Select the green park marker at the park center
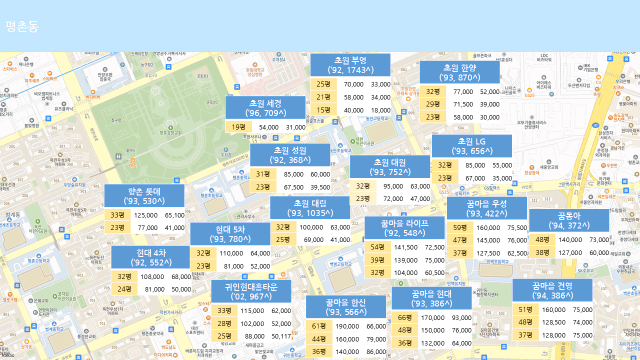640x360 pixels. pyautogui.click(x=171, y=127)
